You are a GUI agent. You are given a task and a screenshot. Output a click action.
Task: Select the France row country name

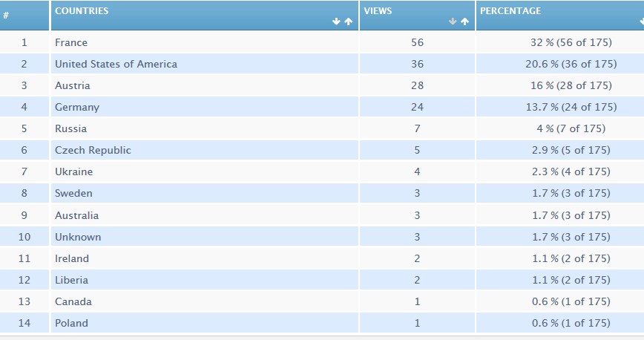click(71, 43)
